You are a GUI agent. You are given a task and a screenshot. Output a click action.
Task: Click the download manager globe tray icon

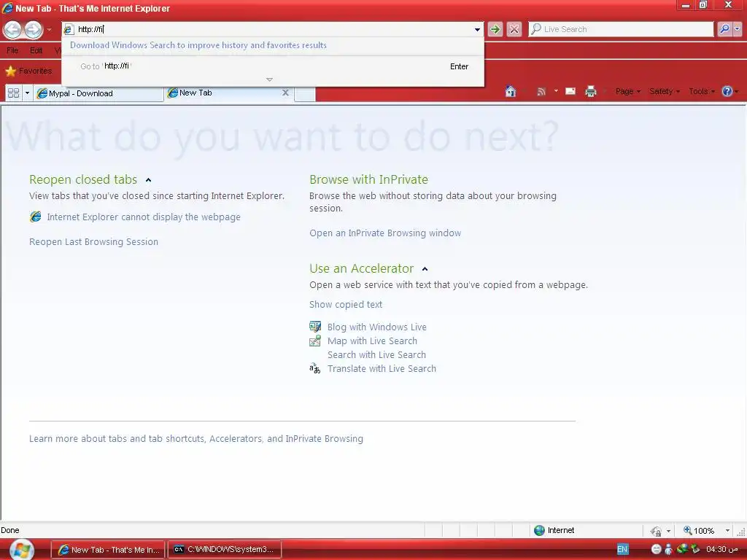(682, 549)
